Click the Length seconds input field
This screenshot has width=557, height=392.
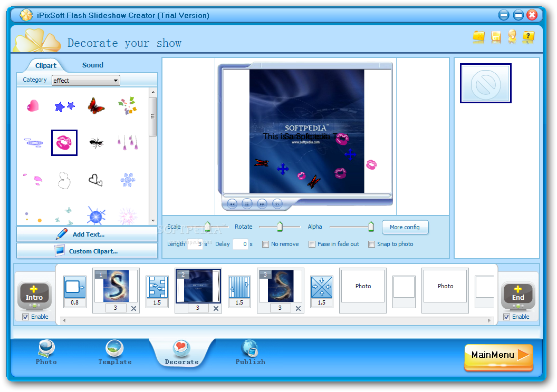click(x=195, y=244)
